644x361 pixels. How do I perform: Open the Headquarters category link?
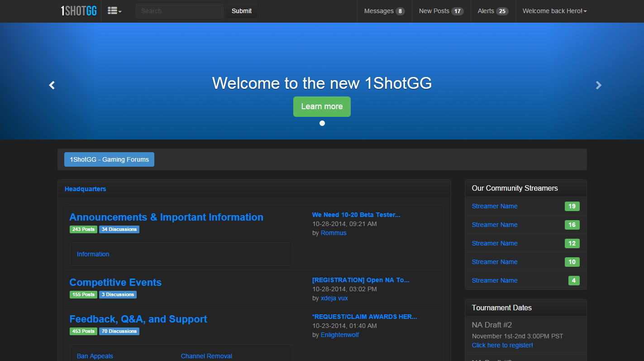[x=85, y=189]
